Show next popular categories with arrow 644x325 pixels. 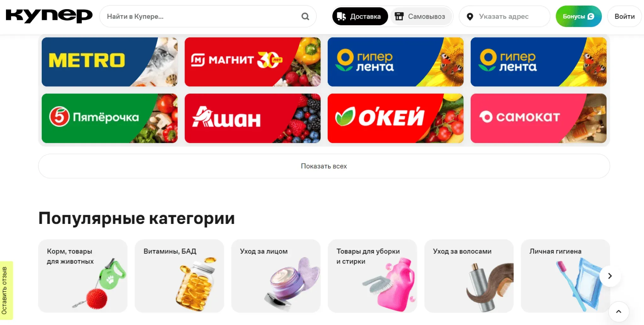coord(610,276)
